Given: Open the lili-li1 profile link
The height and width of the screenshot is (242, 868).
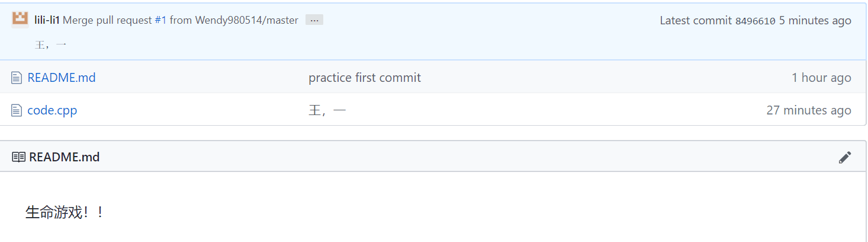Looking at the screenshot, I should [47, 20].
